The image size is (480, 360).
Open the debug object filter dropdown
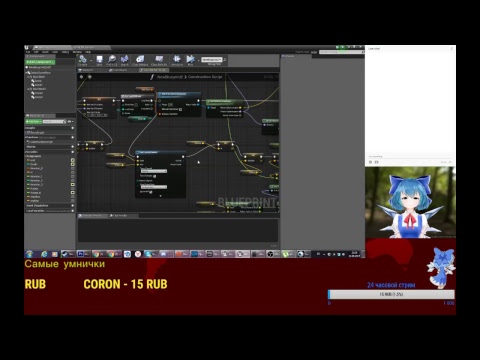212,60
